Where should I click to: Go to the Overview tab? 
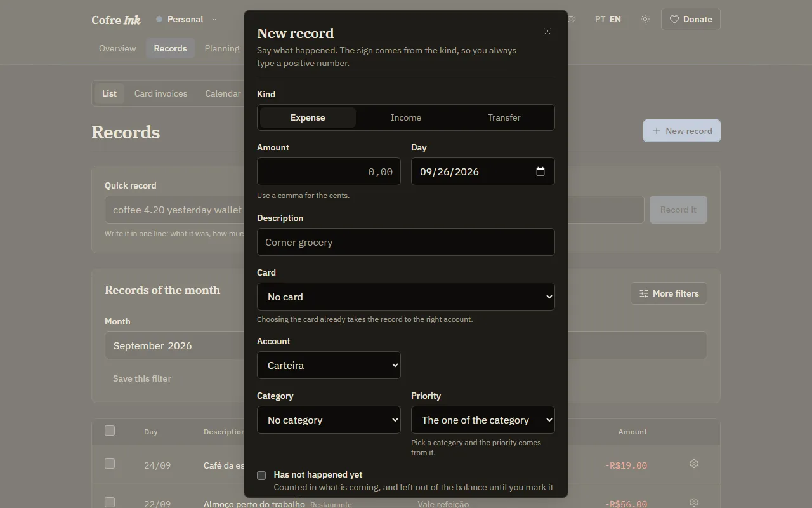117,48
